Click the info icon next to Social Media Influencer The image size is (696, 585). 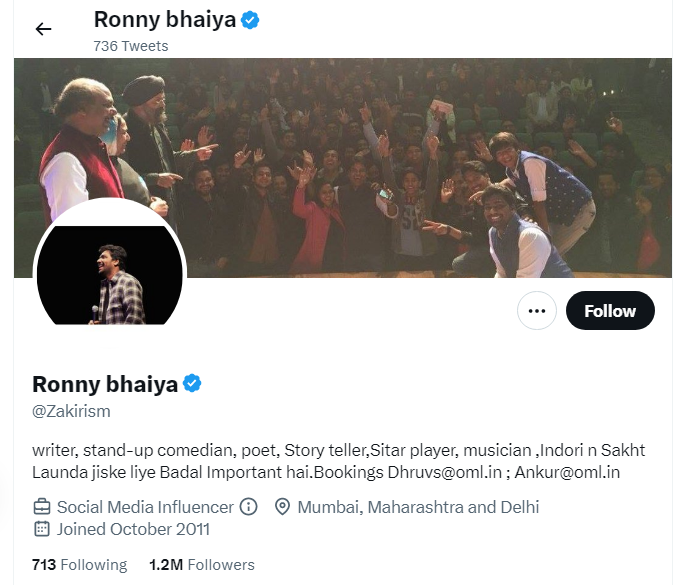coord(249,507)
